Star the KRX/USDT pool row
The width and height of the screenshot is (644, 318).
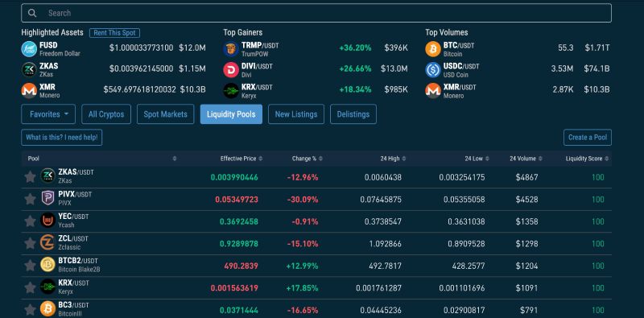(x=30, y=287)
